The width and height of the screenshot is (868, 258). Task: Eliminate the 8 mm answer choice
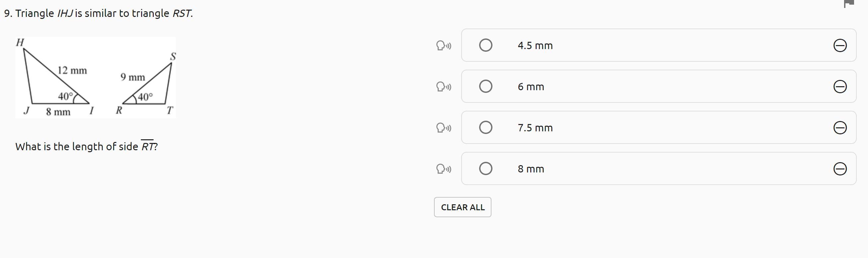tap(840, 169)
